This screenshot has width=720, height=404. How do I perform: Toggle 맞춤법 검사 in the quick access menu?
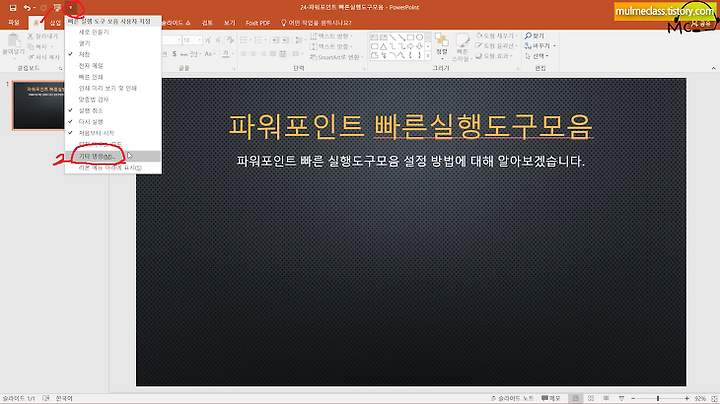(113, 99)
